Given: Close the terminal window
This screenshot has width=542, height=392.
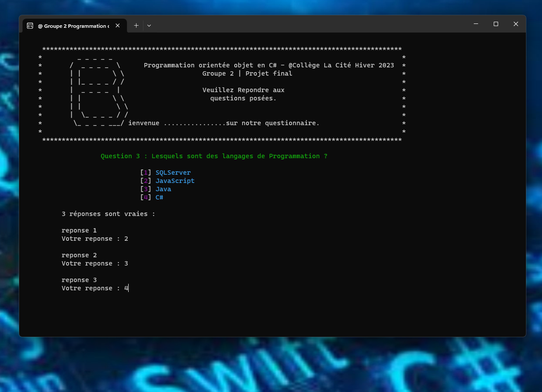Looking at the screenshot, I should tap(516, 24).
